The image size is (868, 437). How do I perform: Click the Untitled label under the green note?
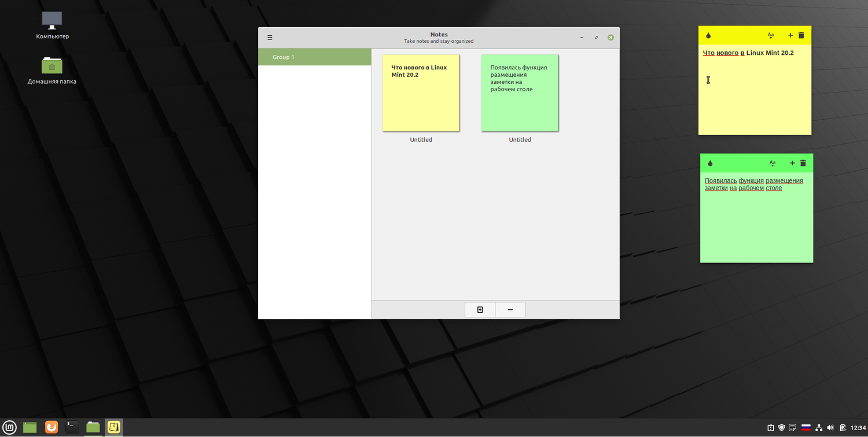pyautogui.click(x=520, y=140)
